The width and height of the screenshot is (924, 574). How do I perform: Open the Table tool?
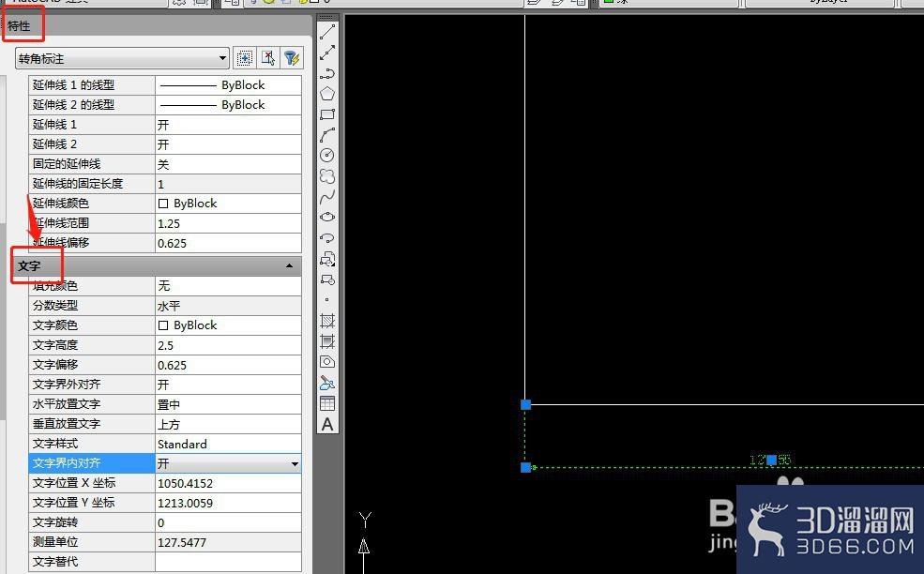coord(327,403)
